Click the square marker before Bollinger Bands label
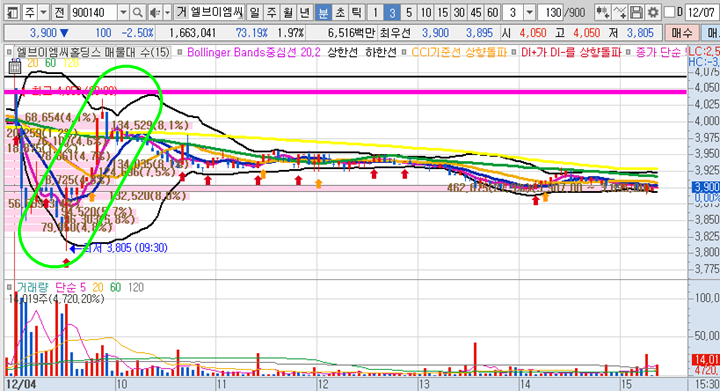The image size is (720, 391). click(x=180, y=52)
